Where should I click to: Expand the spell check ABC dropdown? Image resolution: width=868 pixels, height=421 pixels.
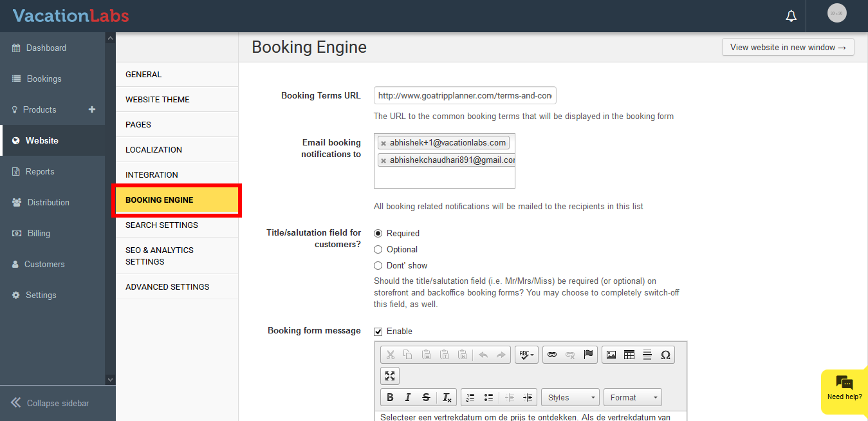pos(526,355)
